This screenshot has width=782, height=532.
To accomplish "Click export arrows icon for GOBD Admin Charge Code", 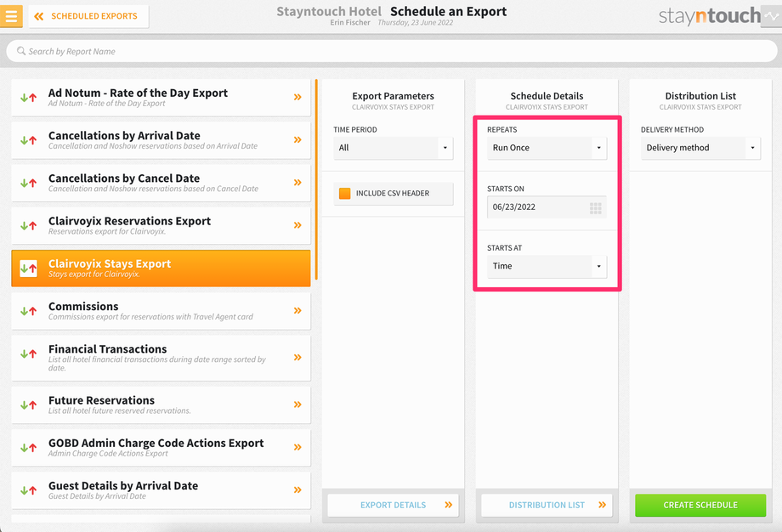I will tap(28, 448).
